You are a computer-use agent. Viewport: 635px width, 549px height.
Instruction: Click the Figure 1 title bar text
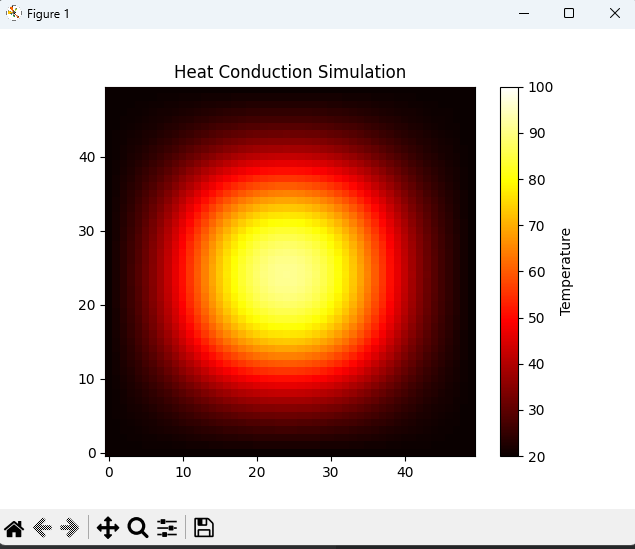[x=48, y=14]
